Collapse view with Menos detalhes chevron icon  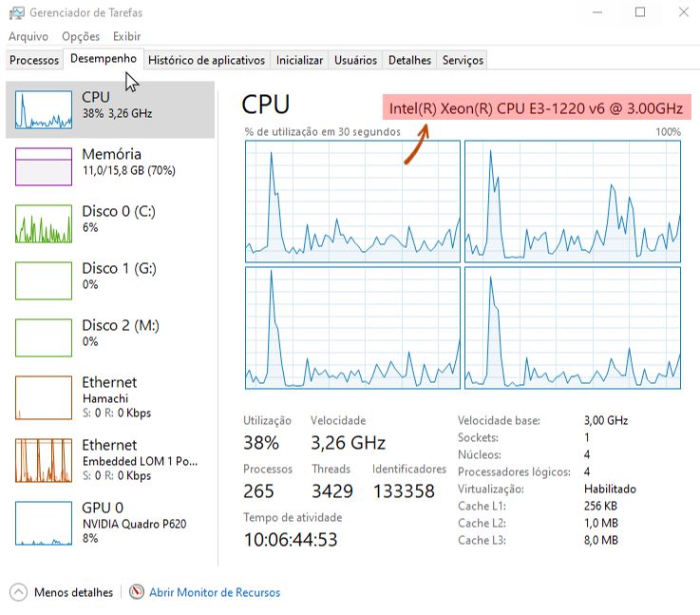18,593
